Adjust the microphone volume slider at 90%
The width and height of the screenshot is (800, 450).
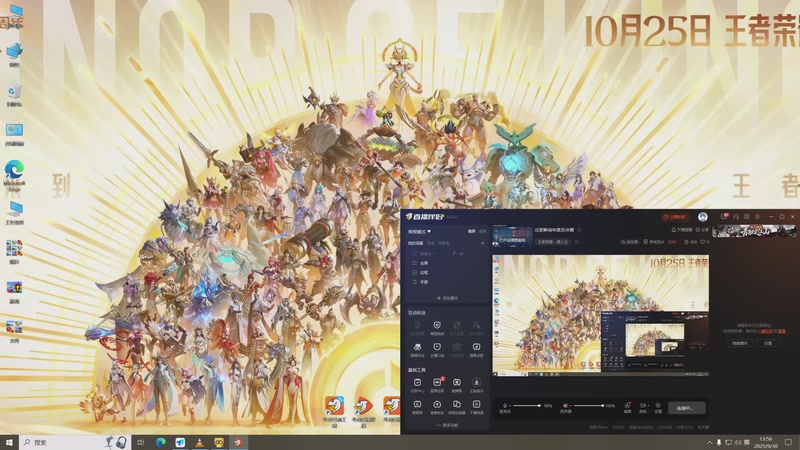click(x=527, y=406)
